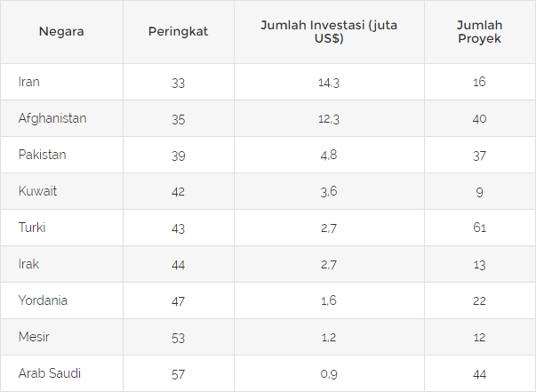The width and height of the screenshot is (536, 392).
Task: Click the Jumlah Investasi column header
Action: [329, 32]
